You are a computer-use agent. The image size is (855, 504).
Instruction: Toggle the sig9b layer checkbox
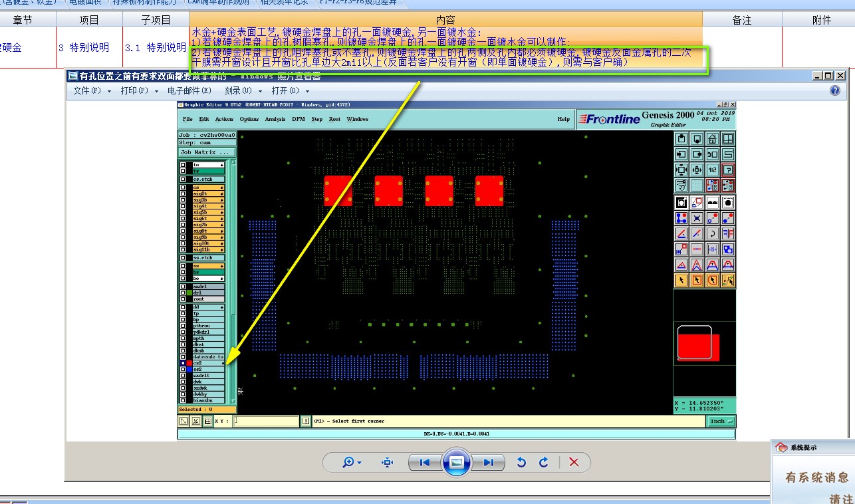(183, 237)
